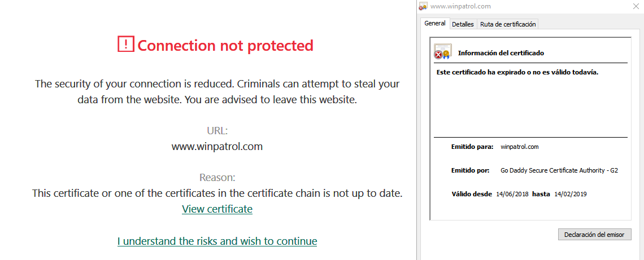Image resolution: width=644 pixels, height=260 pixels.
Task: Click the Connection not protected heading
Action: (x=225, y=45)
